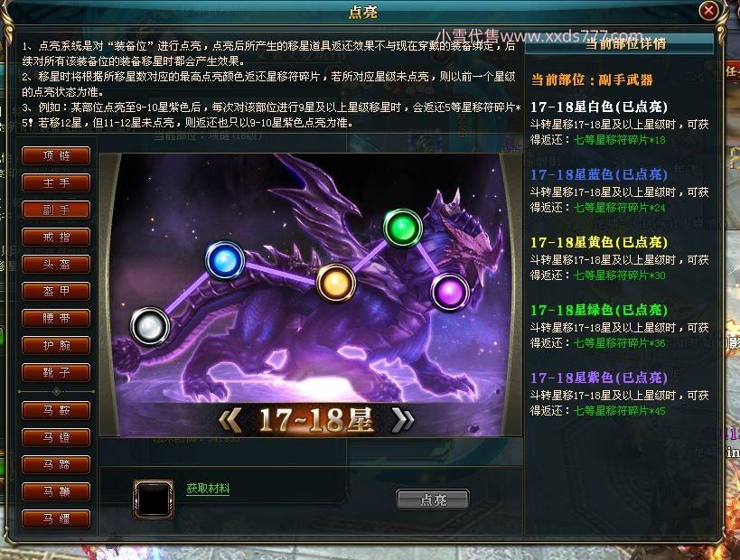
Task: Select the blue star orb
Action: coord(225,260)
